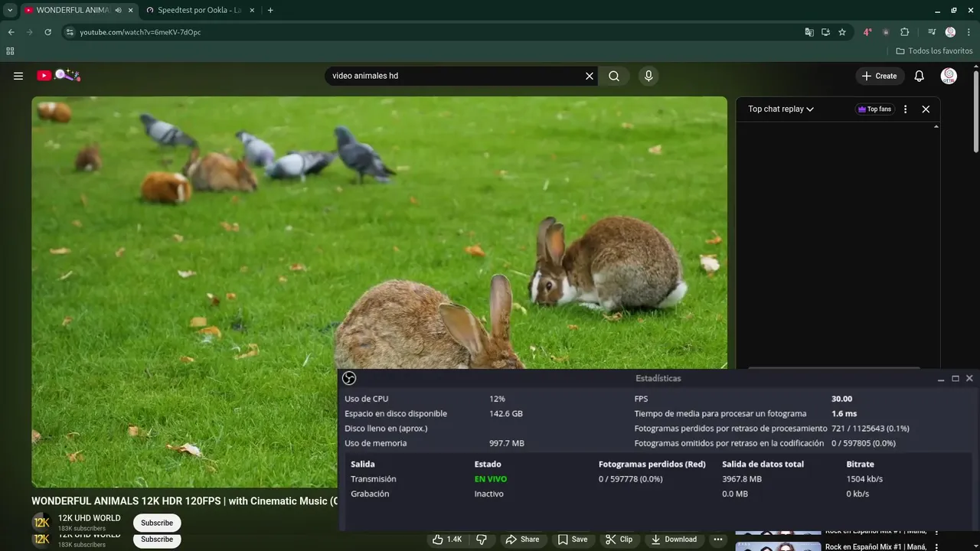Open the first Rock en Español Mix thumbnail
The image size is (980, 551).
tap(778, 532)
